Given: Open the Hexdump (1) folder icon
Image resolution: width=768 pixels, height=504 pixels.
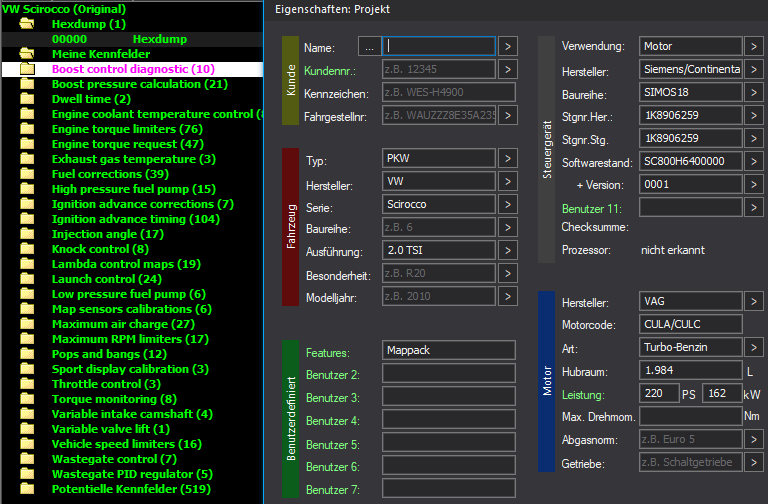Looking at the screenshot, I should [27, 24].
